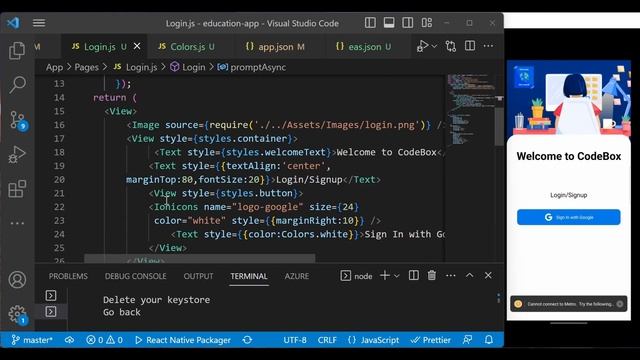Click the Prettier status item
Image resolution: width=640 pixels, height=360 pixels.
(431, 340)
